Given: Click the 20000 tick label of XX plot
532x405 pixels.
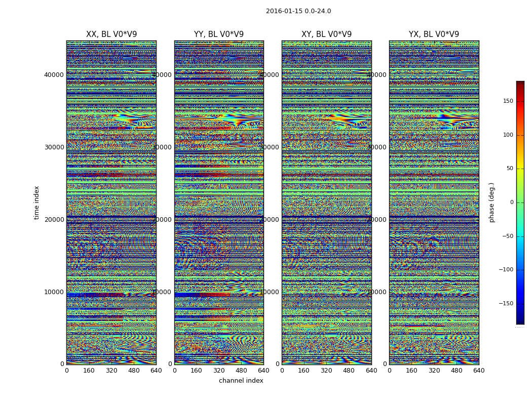Looking at the screenshot, I should click(54, 219).
